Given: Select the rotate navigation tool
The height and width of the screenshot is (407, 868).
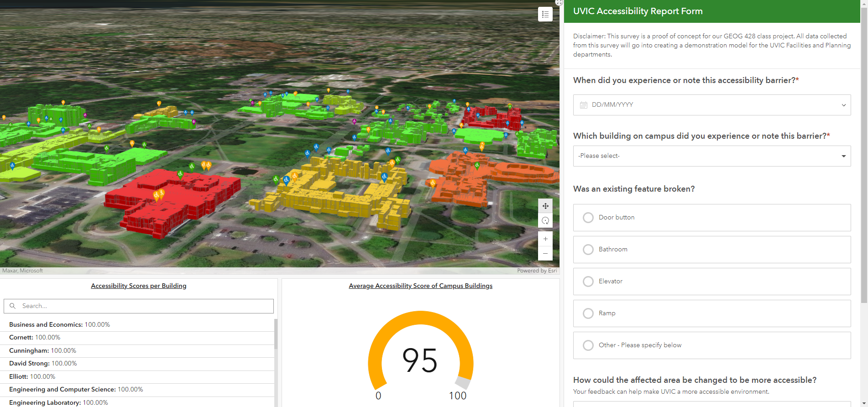Looking at the screenshot, I should click(545, 220).
